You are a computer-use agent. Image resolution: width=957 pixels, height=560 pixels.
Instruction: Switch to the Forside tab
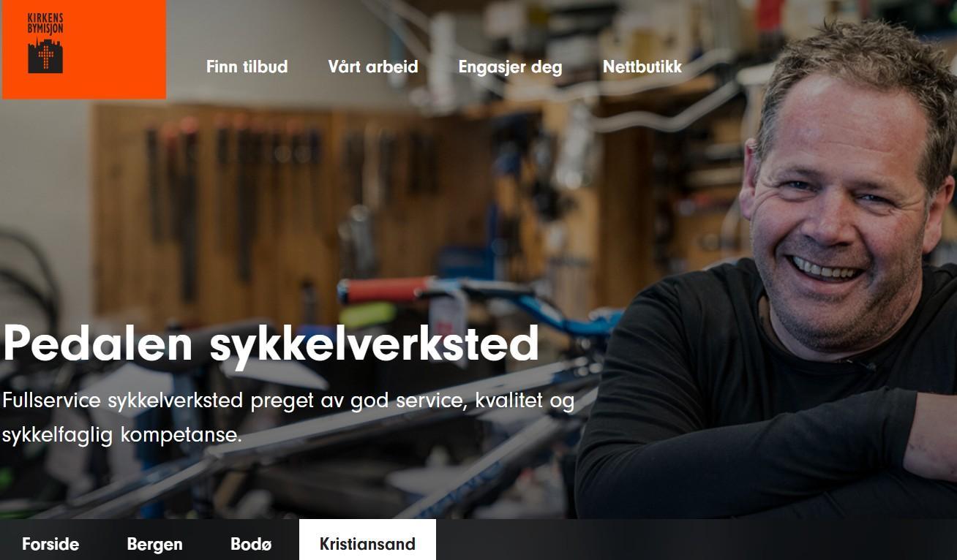(x=50, y=544)
